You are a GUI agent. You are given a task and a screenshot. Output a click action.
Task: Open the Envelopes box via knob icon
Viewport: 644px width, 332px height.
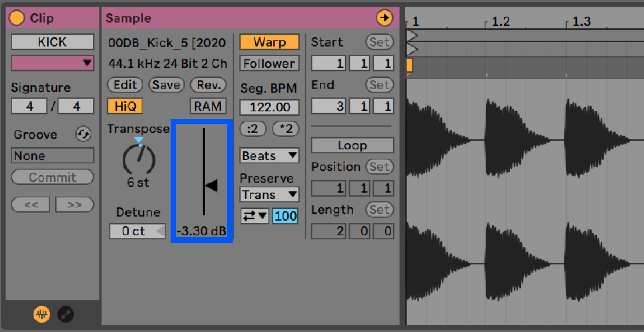[x=66, y=315]
